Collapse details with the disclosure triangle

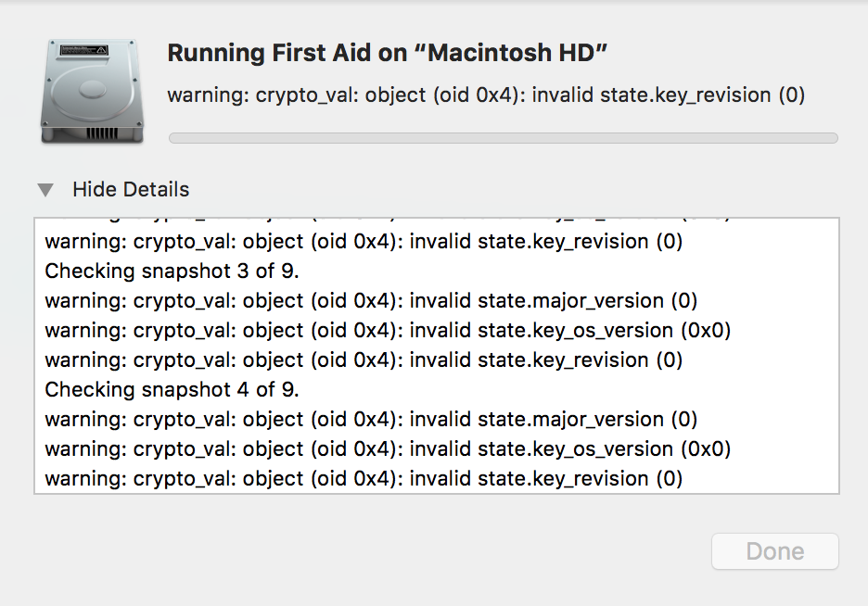(x=45, y=190)
